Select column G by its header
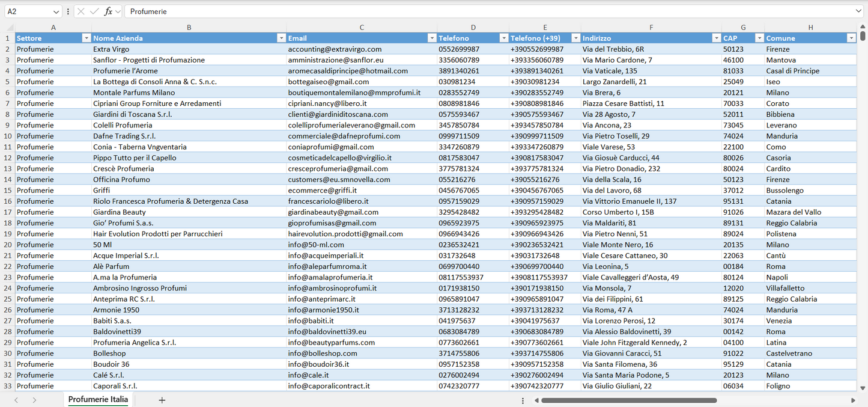This screenshot has width=868, height=407. pos(743,28)
